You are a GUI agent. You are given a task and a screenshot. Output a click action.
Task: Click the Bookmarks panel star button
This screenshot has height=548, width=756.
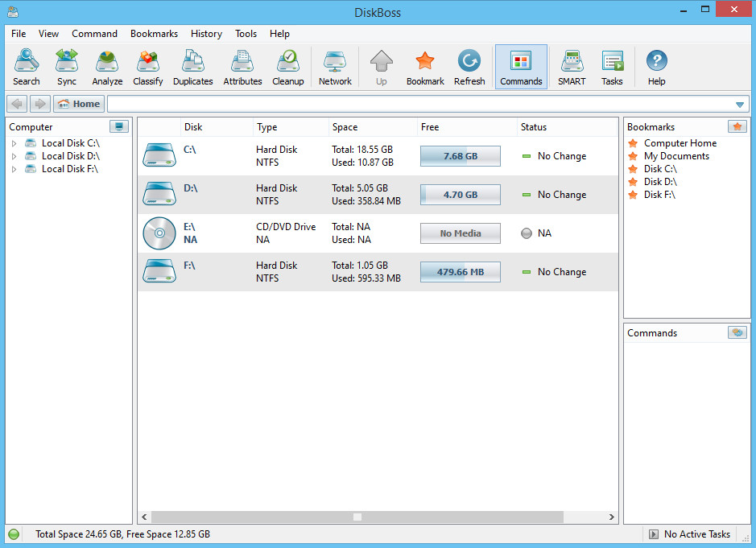tap(737, 126)
